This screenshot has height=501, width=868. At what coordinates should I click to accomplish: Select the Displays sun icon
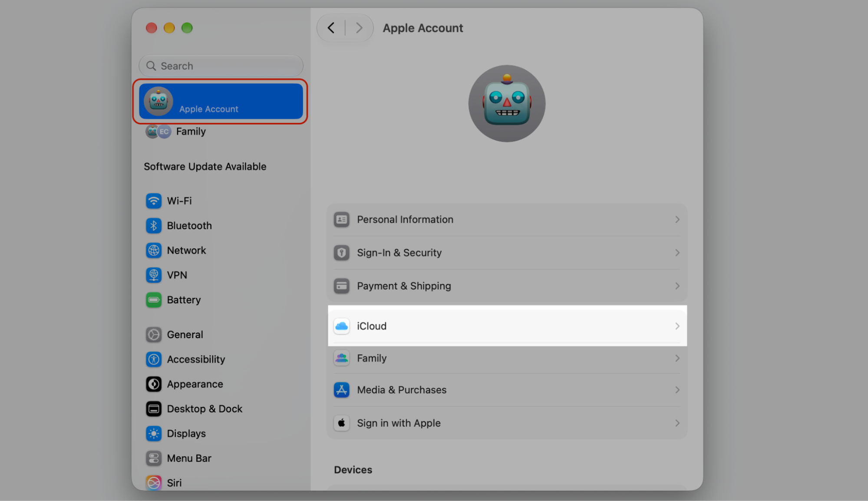pyautogui.click(x=154, y=434)
